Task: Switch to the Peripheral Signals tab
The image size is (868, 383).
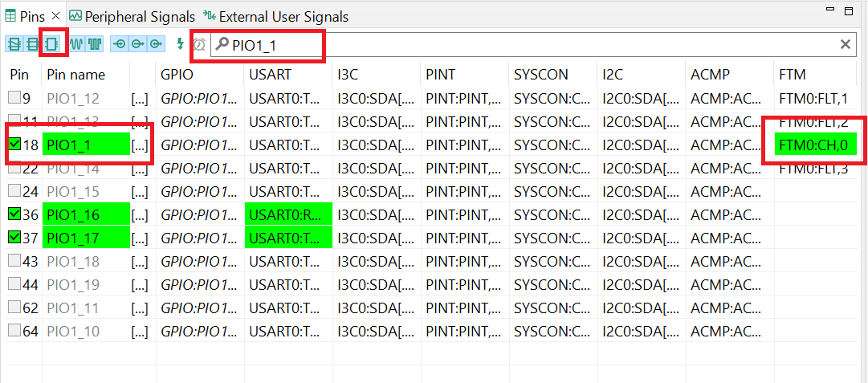Action: pos(132,16)
